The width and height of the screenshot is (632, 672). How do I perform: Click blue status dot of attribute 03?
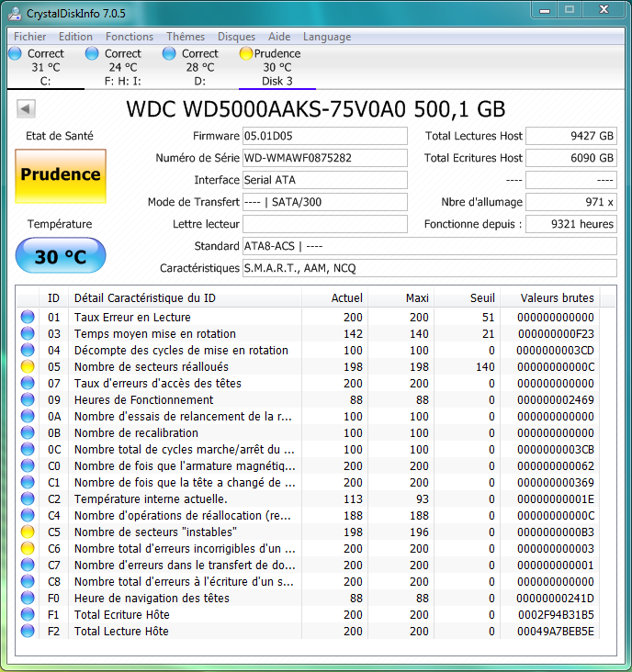tap(28, 333)
